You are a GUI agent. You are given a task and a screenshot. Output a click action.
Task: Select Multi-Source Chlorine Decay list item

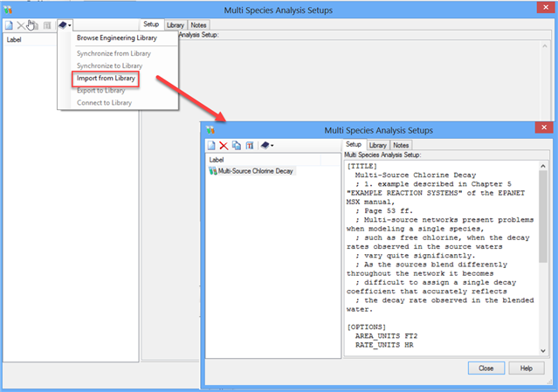[x=256, y=171]
